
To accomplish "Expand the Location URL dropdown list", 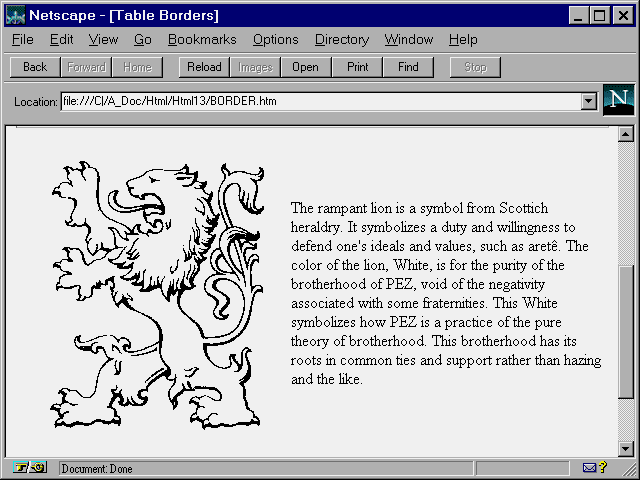I will point(588,101).
